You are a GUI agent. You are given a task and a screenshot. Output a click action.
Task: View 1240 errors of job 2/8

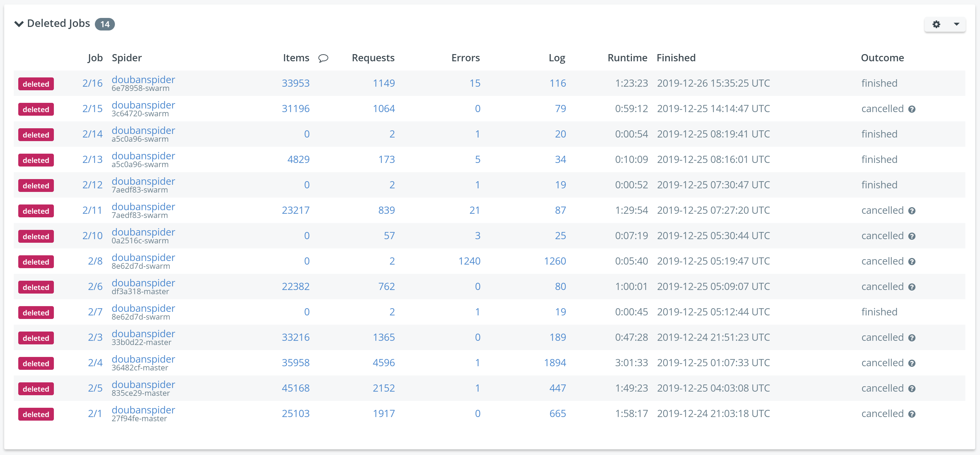click(x=470, y=261)
